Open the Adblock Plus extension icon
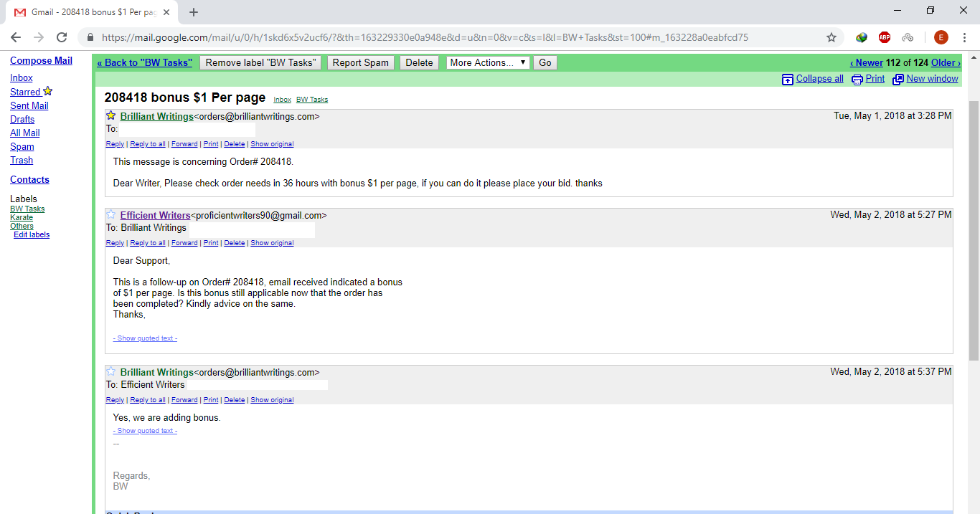Viewport: 980px width, 514px height. point(885,37)
